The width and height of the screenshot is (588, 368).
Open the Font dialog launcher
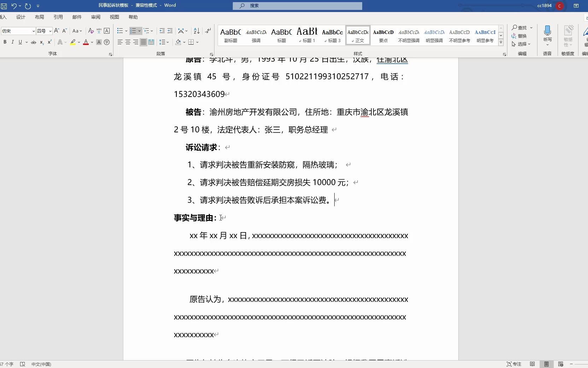111,54
